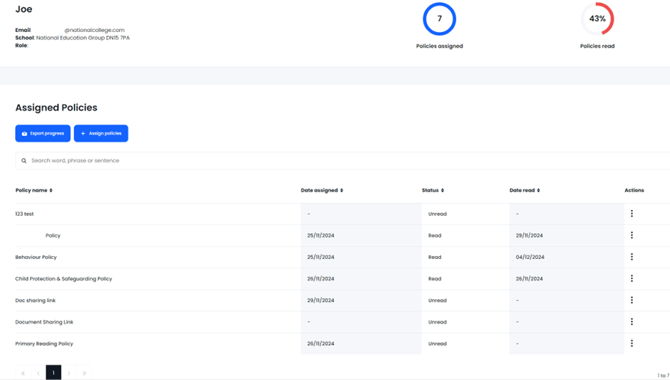Select the 123 test policy name
The width and height of the screenshot is (670, 380).
coord(24,214)
